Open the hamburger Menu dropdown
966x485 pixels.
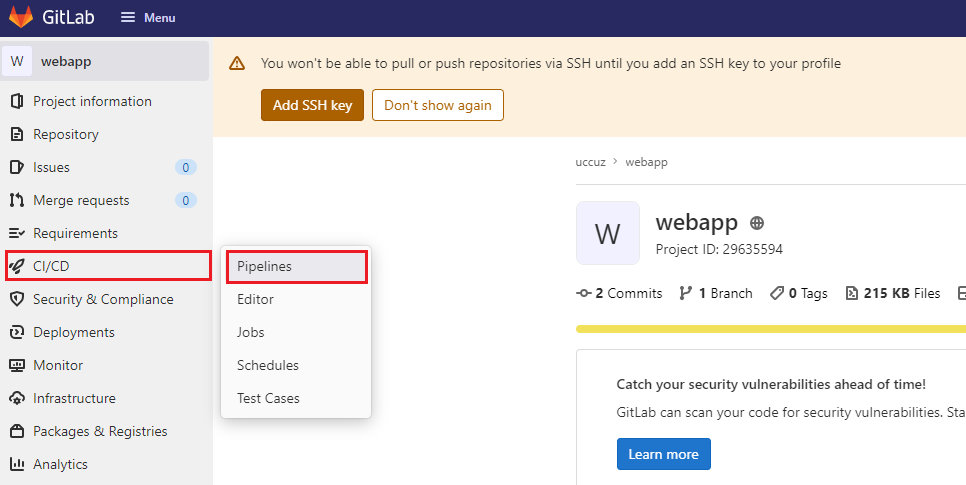pos(147,17)
